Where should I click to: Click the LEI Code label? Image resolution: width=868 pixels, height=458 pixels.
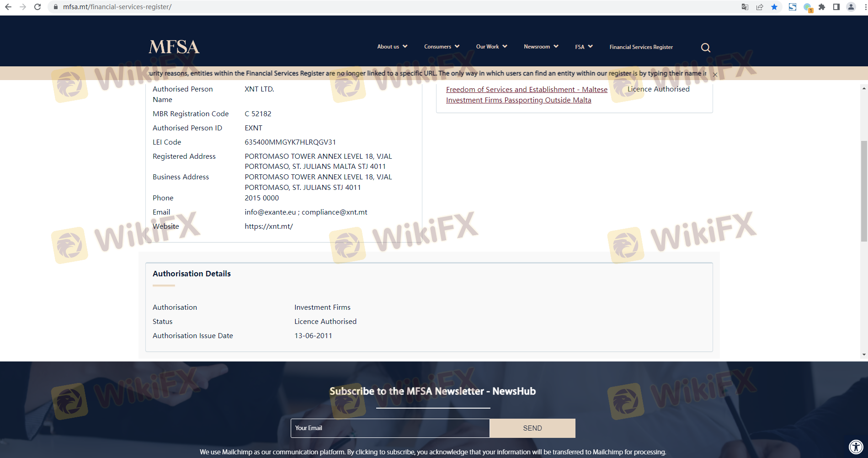167,142
